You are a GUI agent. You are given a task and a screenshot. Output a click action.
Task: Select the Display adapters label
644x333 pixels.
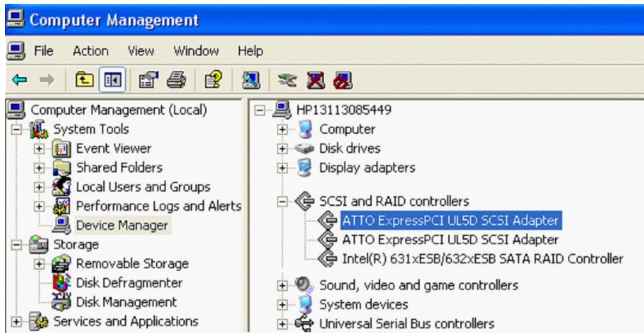tap(367, 167)
